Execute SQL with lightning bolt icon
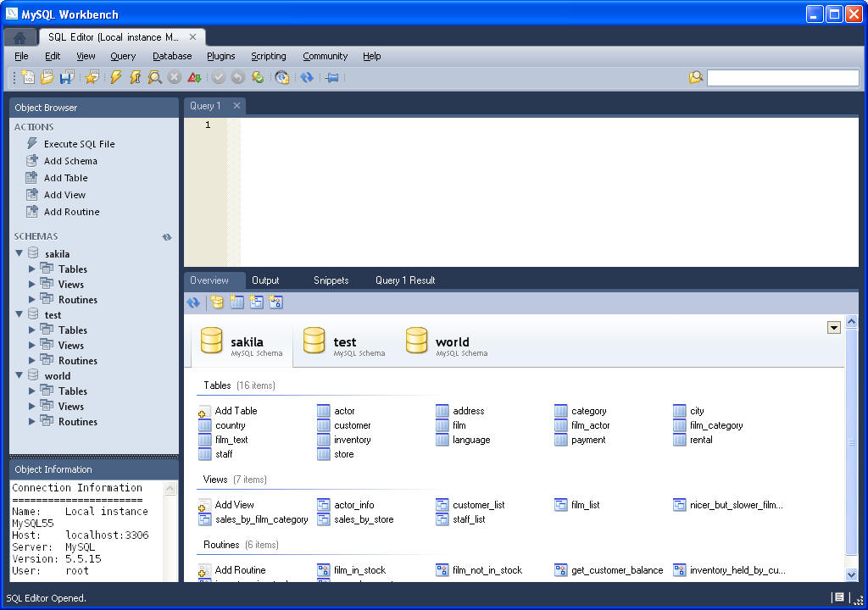868x610 pixels. click(x=115, y=77)
